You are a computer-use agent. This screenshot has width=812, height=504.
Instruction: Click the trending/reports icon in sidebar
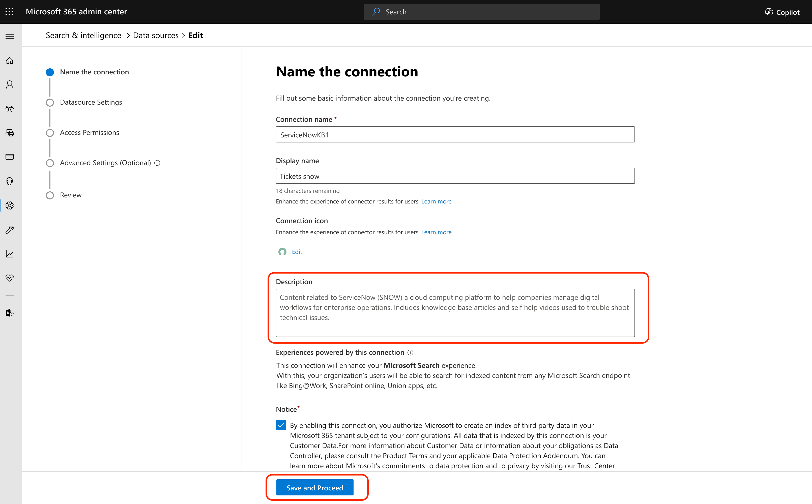tap(11, 254)
